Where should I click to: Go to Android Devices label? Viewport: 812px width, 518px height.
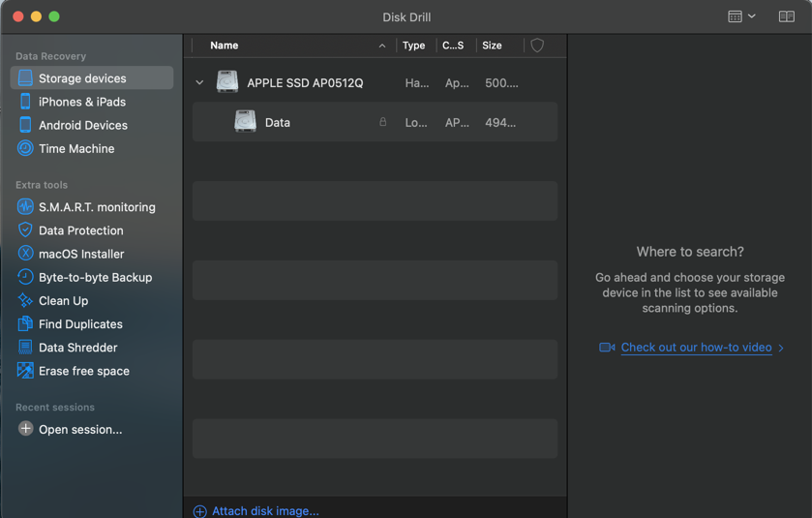(x=83, y=125)
